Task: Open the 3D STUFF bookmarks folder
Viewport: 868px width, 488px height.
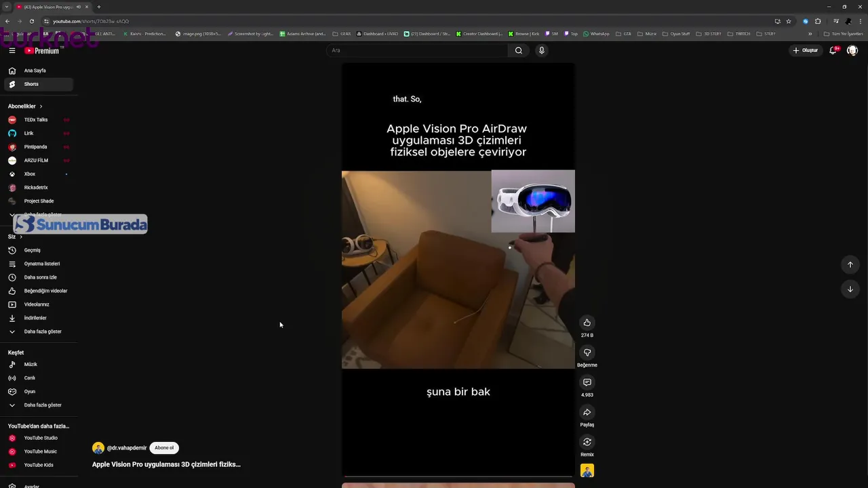Action: 709,34
